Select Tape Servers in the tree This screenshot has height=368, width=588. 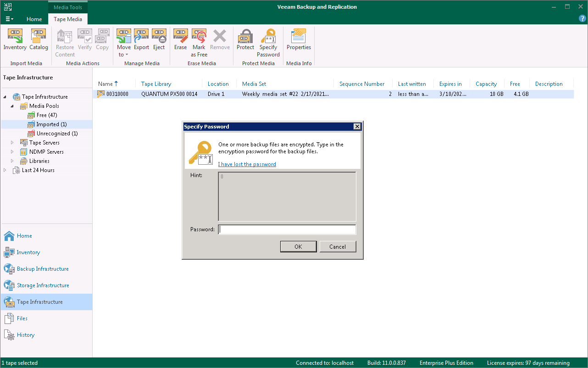44,143
